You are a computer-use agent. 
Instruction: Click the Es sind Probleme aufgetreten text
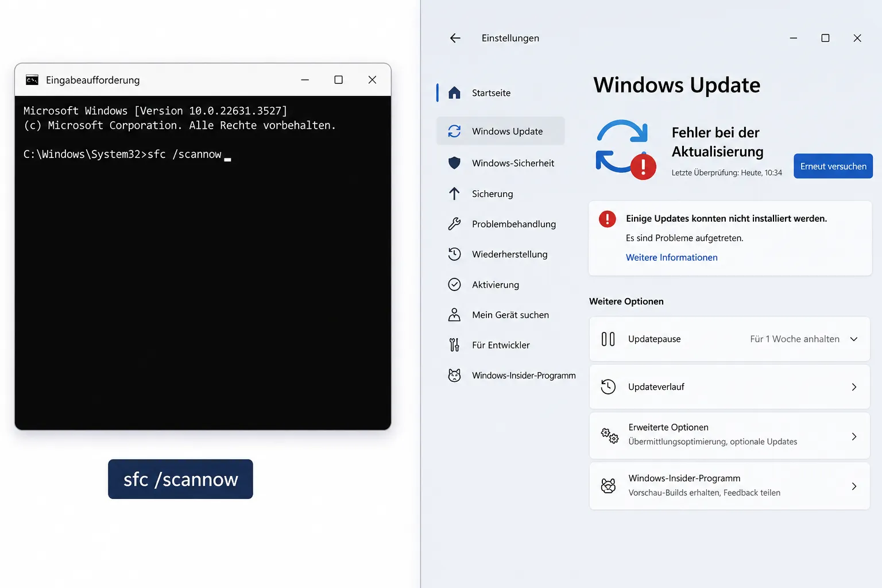pyautogui.click(x=684, y=238)
